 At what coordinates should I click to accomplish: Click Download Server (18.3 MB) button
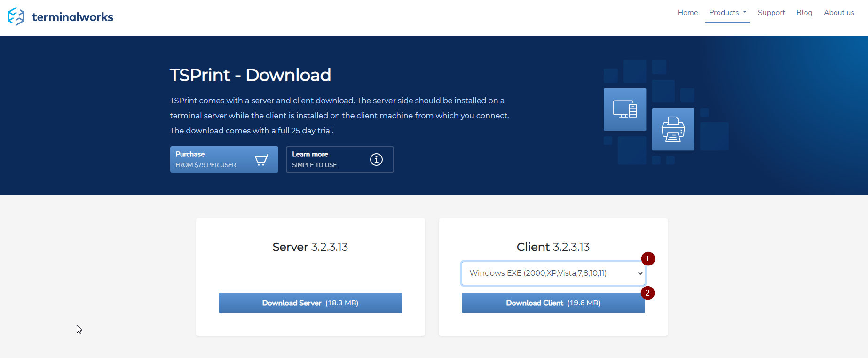[x=310, y=303]
